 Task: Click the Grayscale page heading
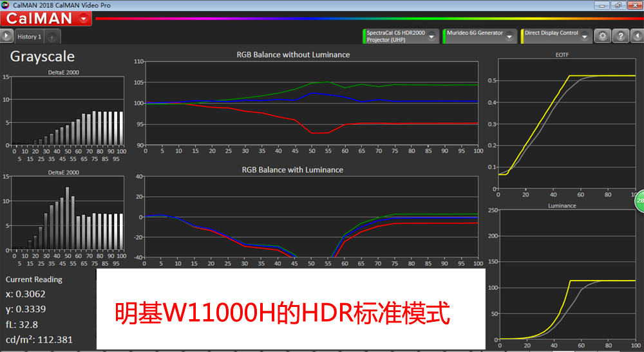[x=43, y=56]
